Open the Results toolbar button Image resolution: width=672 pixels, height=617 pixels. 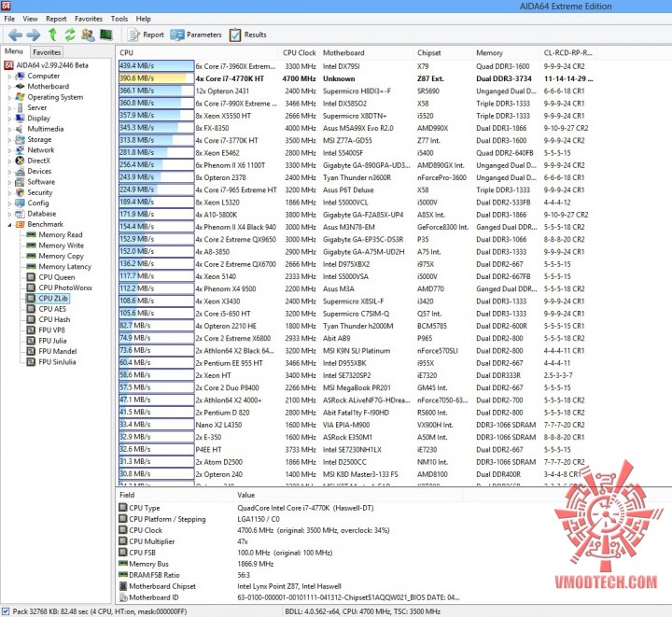(247, 35)
